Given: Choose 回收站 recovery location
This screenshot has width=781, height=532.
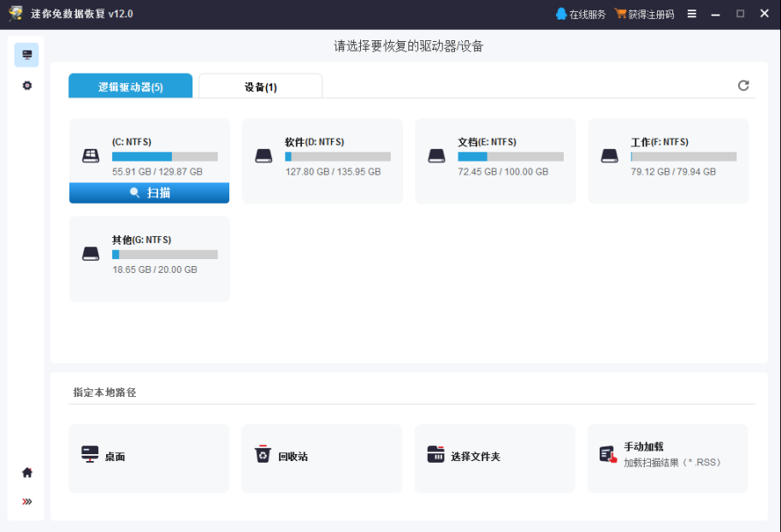Looking at the screenshot, I should pyautogui.click(x=322, y=458).
